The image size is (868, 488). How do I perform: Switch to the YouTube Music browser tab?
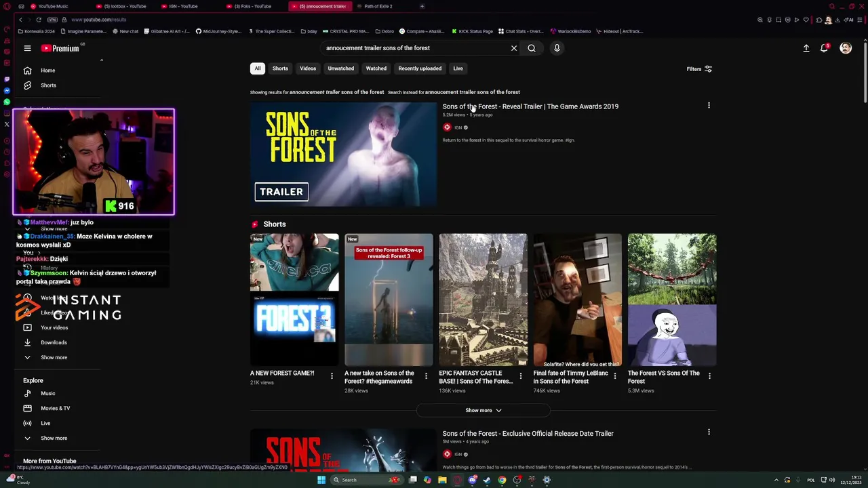coord(53,6)
